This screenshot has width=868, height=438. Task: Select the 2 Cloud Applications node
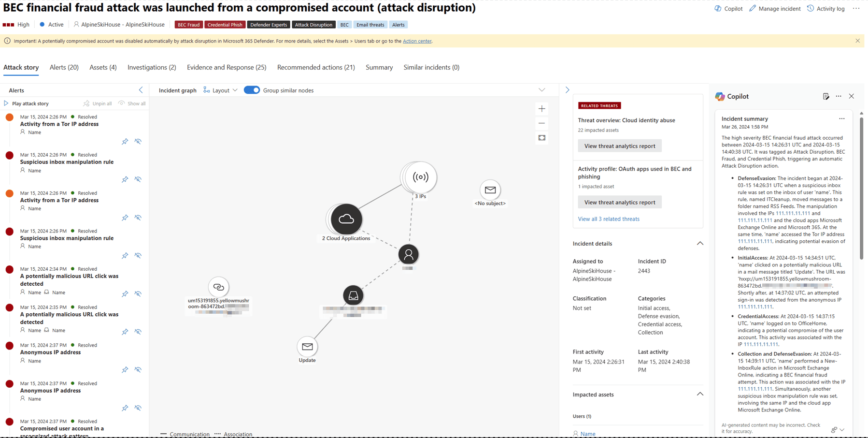[346, 219]
